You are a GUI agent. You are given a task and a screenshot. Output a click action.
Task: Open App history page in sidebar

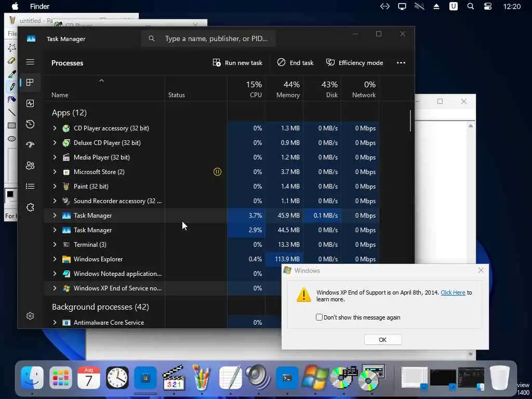[30, 124]
